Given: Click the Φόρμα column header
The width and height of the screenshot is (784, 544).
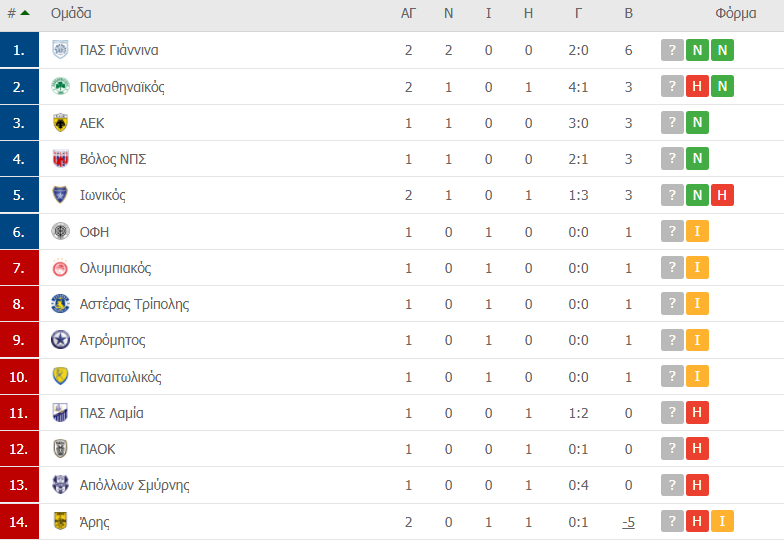Looking at the screenshot, I should 736,14.
